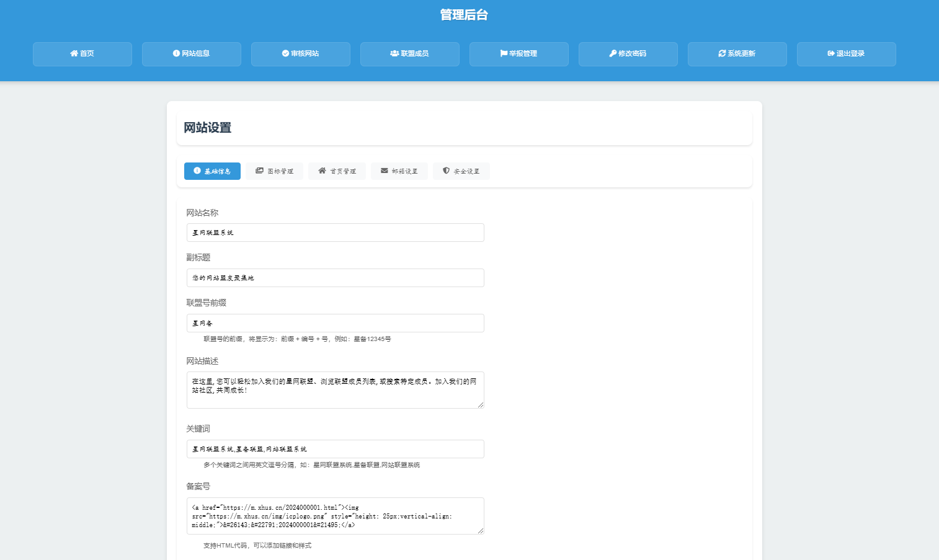This screenshot has width=939, height=560.
Task: Click the info icon beside 网站信息
Action: [x=176, y=54]
